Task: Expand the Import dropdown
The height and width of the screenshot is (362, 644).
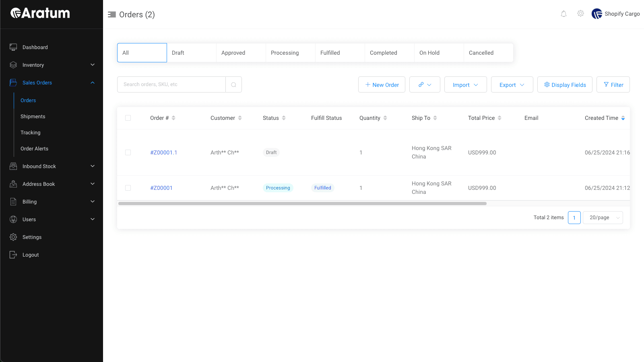Action: 465,84
